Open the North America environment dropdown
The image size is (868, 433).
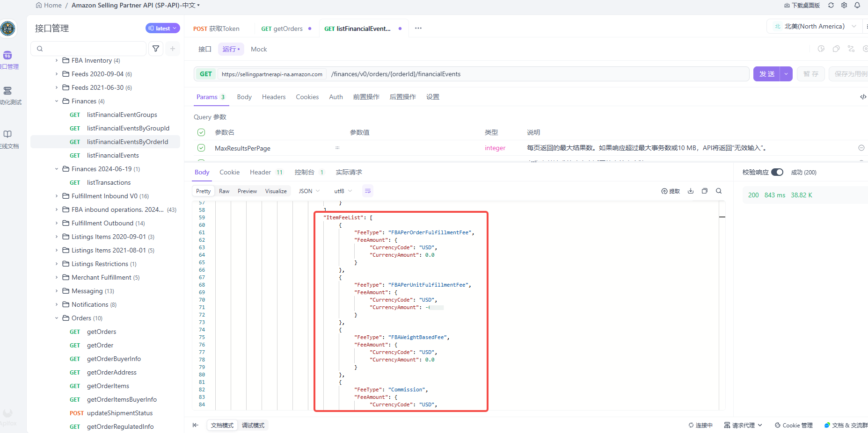point(815,26)
